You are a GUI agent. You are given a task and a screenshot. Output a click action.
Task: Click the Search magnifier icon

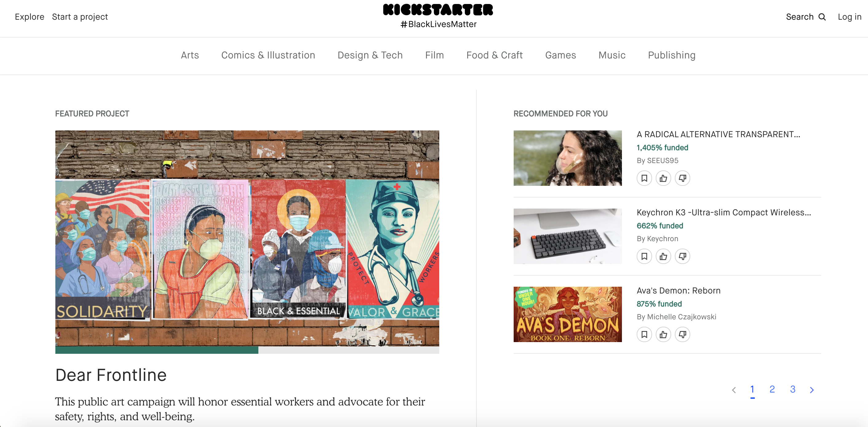tap(822, 17)
